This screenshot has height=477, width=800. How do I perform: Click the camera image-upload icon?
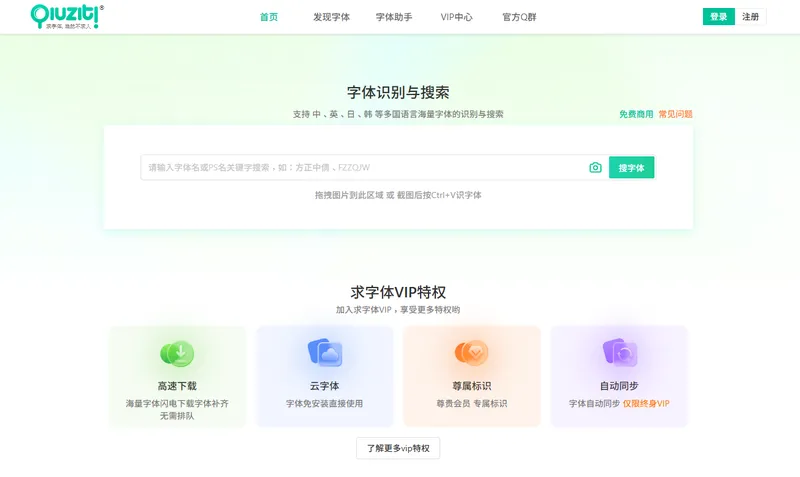click(595, 168)
